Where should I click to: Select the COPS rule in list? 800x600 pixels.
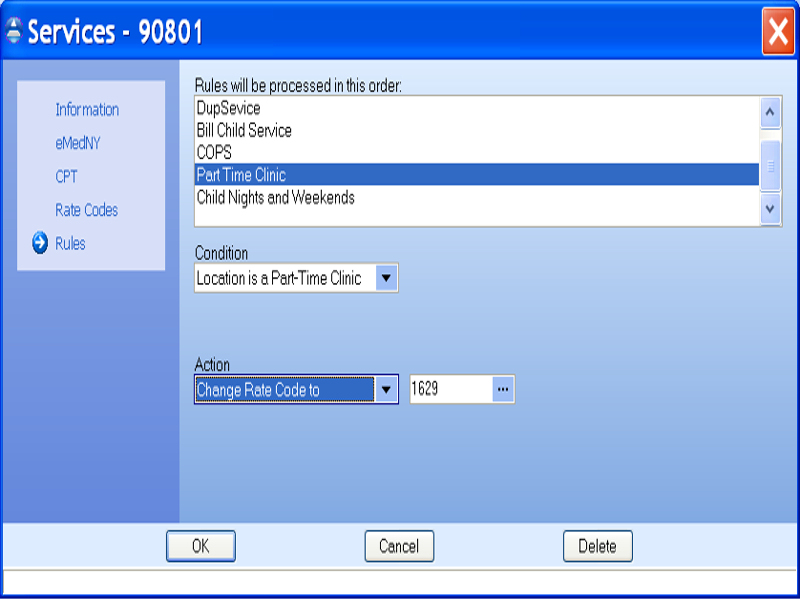[x=477, y=153]
